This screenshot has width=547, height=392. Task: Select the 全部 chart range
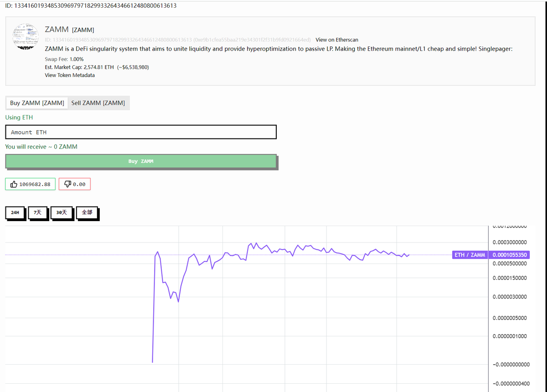87,212
